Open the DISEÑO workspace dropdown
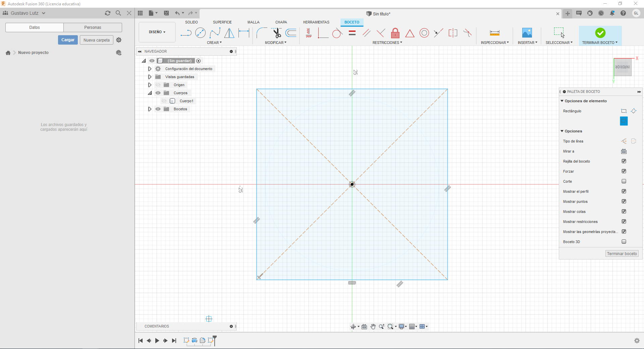Screen dimensions: 644x349 [x=157, y=32]
